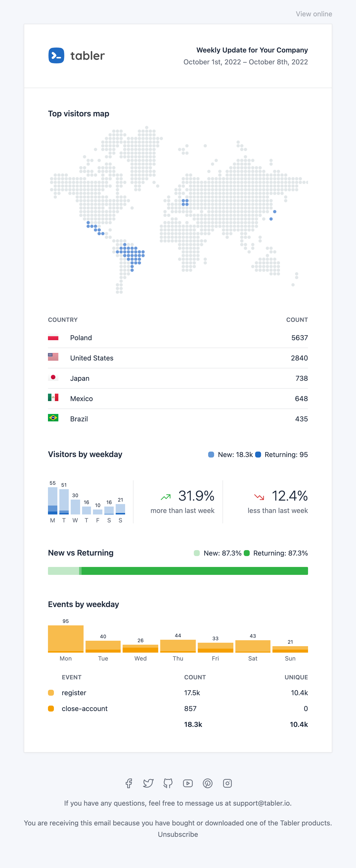Open the Pinterest social icon
Viewport: 356px width, 868px height.
click(x=208, y=783)
